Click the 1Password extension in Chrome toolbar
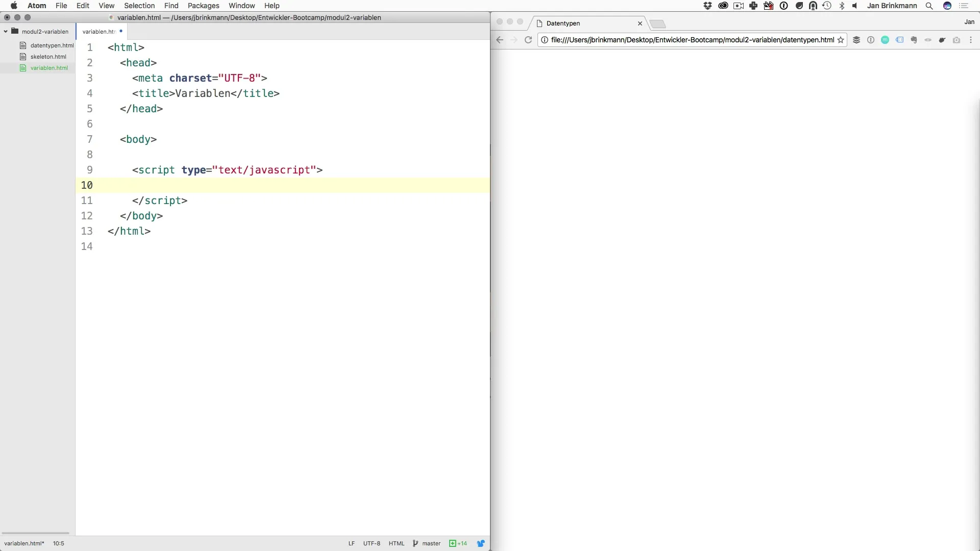The height and width of the screenshot is (551, 980). pos(871,40)
